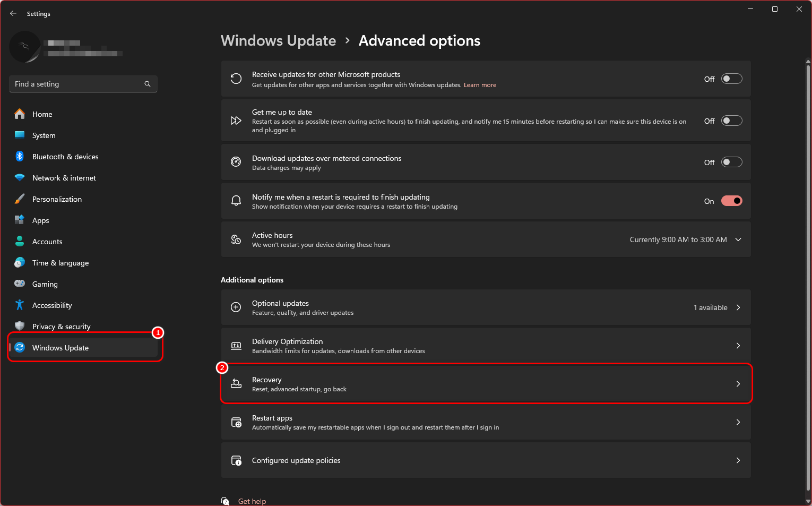Turn on the Get me up to date switch
The width and height of the screenshot is (812, 506).
(731, 121)
